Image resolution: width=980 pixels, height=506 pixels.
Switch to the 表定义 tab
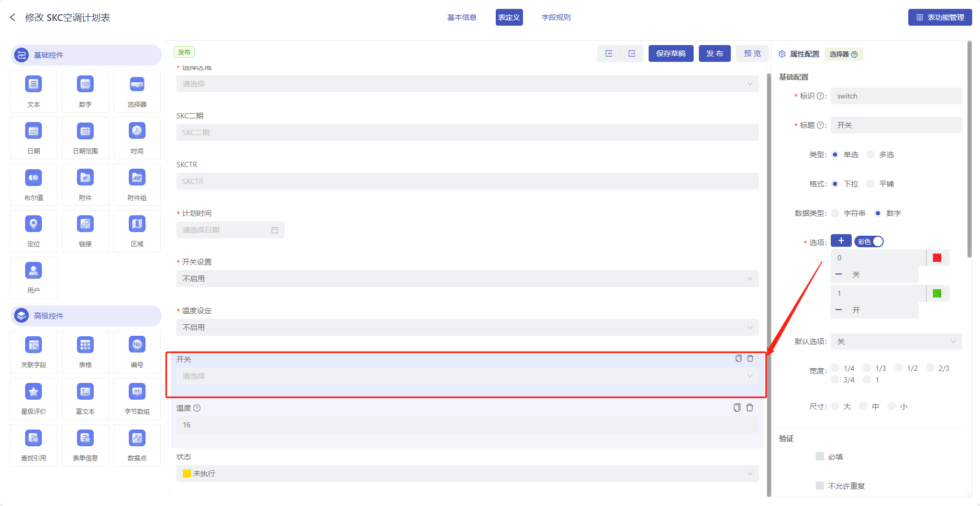click(x=509, y=17)
